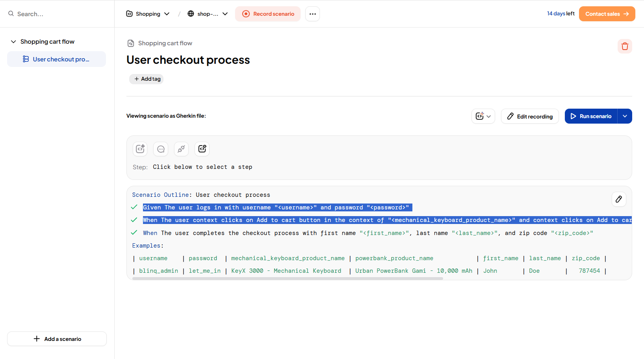The width and height of the screenshot is (644, 359).
Task: Delete scenario with red trash icon
Action: coord(625,46)
